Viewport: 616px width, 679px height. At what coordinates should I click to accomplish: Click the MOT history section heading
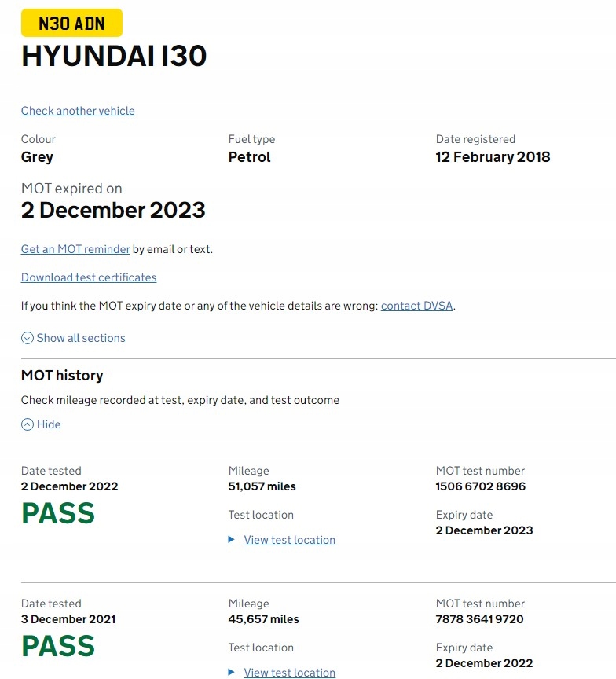[62, 376]
